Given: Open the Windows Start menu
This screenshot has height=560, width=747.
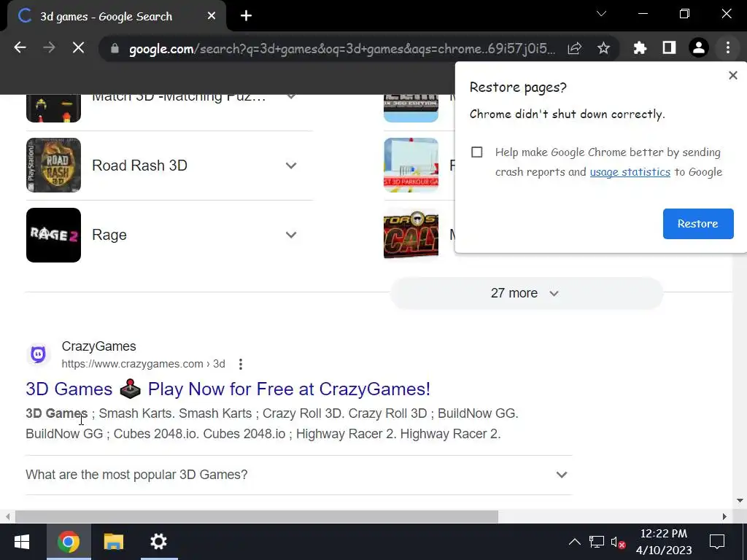Looking at the screenshot, I should [x=22, y=542].
